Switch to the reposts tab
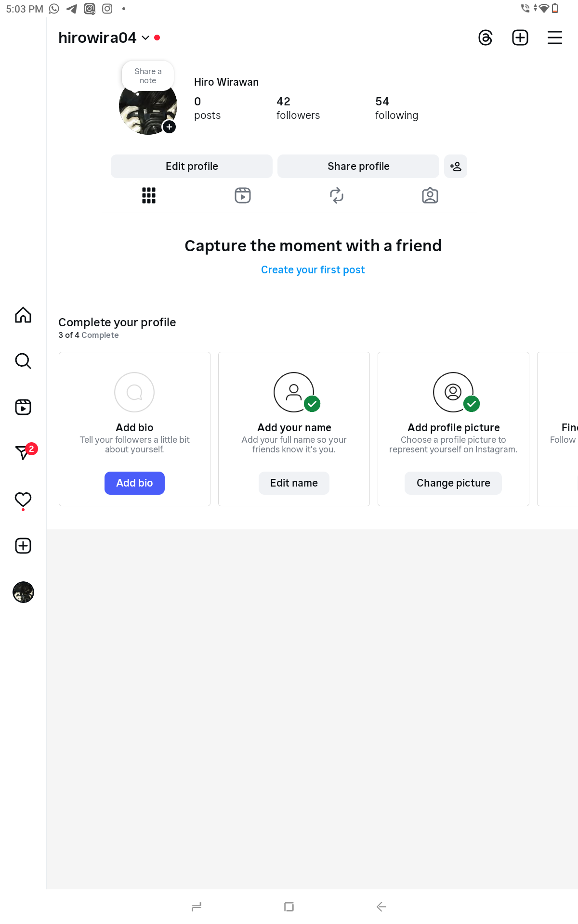 pos(336,195)
